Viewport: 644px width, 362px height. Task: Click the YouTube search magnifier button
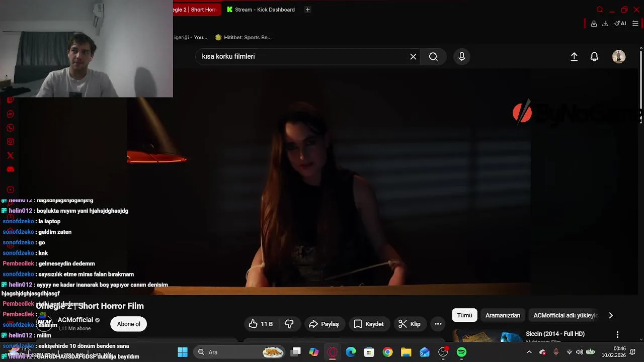[433, 57]
